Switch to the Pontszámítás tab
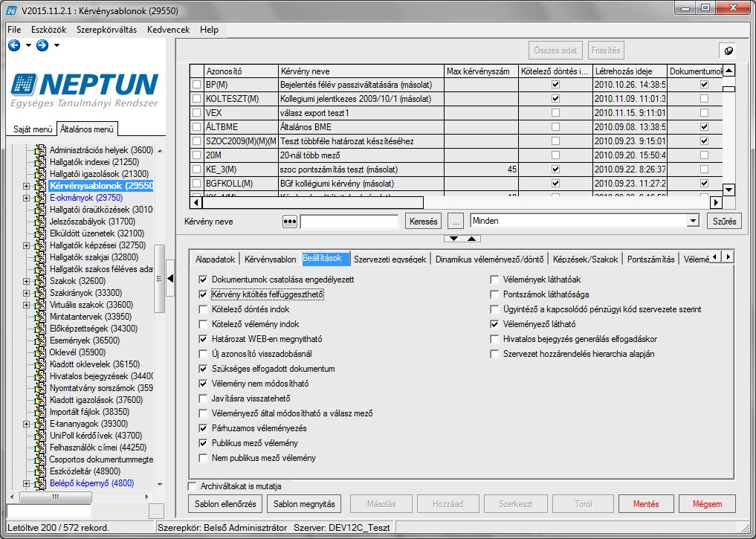This screenshot has width=756, height=539. pyautogui.click(x=650, y=259)
